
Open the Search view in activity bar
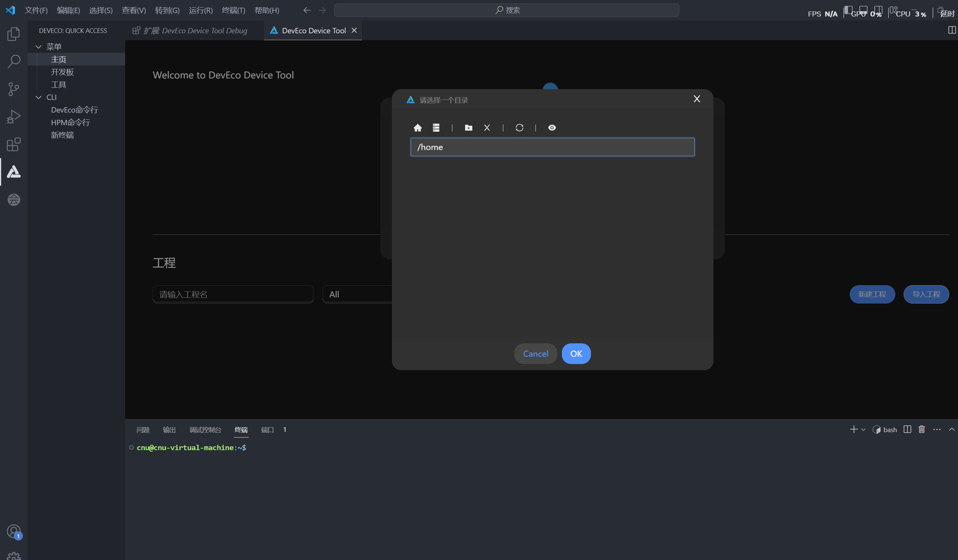[x=14, y=61]
